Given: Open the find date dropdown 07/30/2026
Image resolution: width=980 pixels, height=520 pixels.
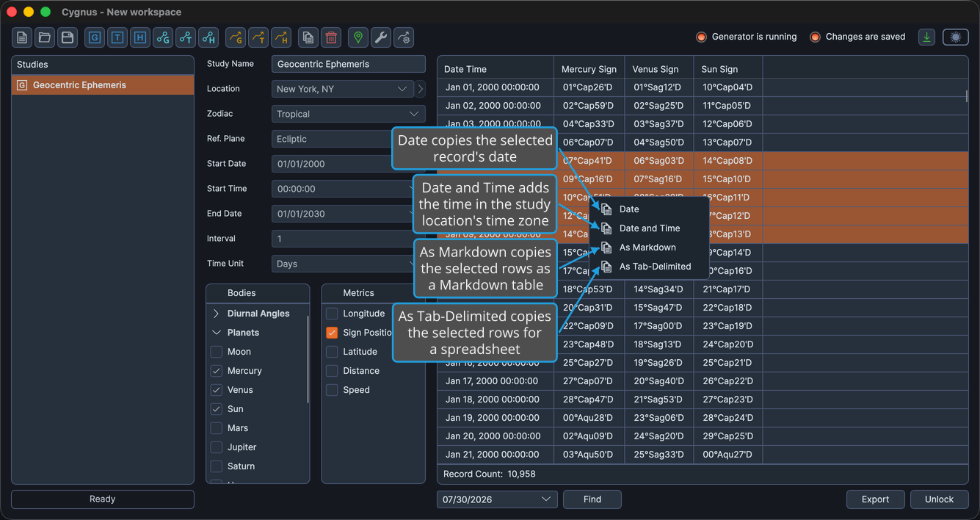Looking at the screenshot, I should pos(497,499).
